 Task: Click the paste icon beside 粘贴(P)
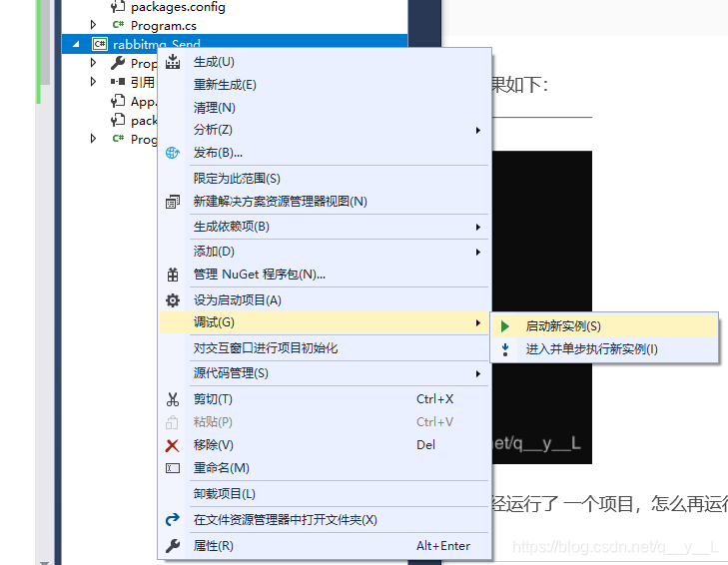[x=172, y=422]
